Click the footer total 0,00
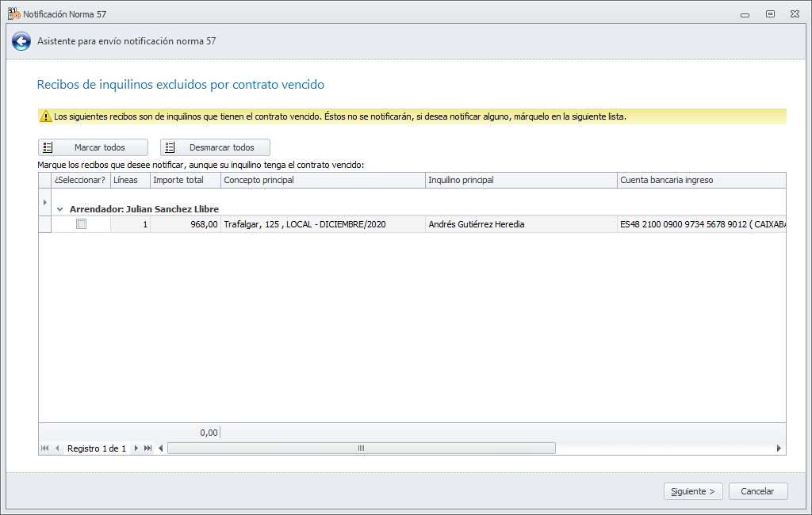This screenshot has width=812, height=515. 209,433
